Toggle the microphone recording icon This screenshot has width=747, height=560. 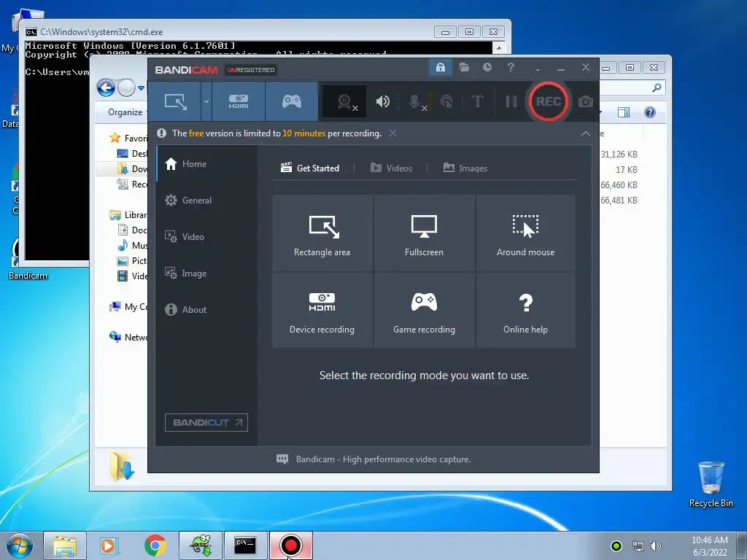click(414, 101)
